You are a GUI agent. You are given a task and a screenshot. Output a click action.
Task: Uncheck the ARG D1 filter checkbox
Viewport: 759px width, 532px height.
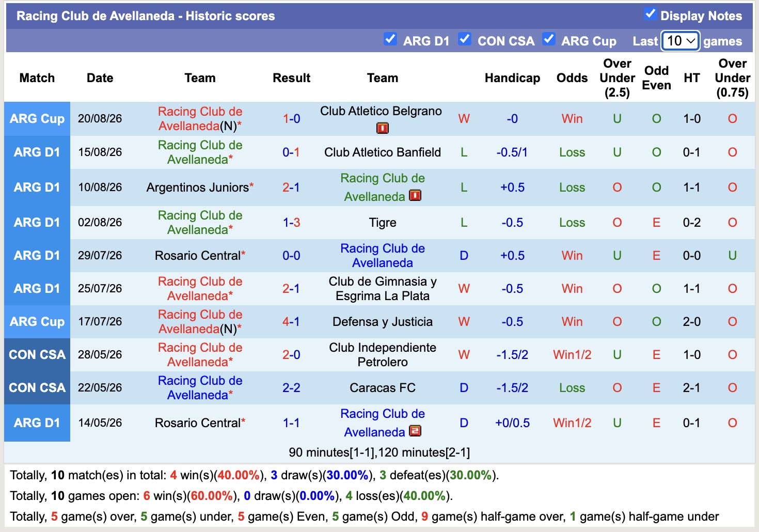390,39
